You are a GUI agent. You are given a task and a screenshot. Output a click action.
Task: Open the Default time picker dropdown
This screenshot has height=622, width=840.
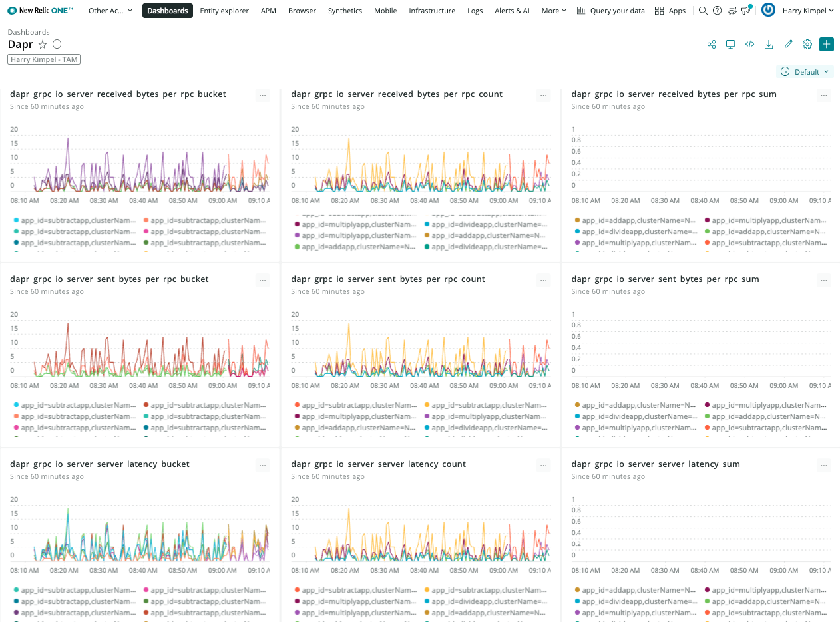click(805, 72)
